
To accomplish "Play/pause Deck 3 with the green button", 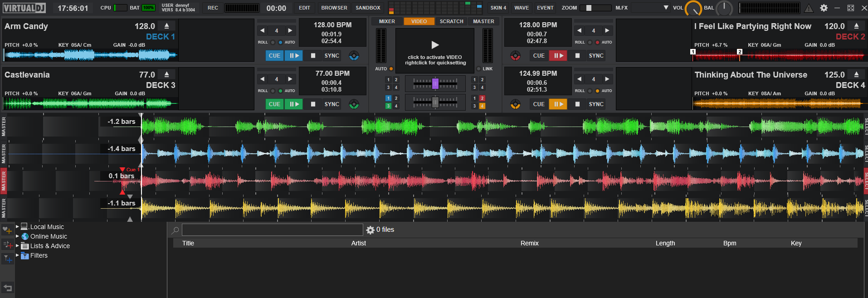I will (x=294, y=104).
